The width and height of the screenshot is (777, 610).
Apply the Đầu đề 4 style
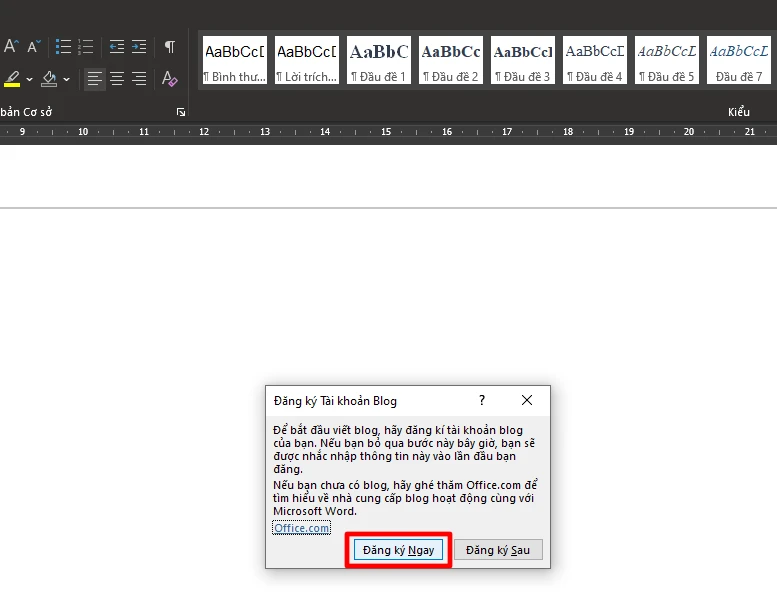(x=595, y=60)
